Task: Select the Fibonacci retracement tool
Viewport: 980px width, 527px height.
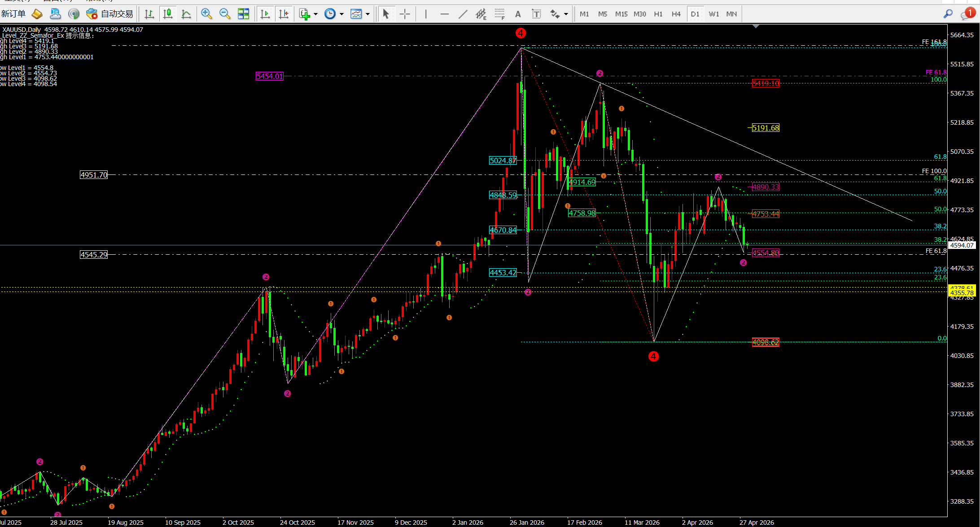Action: pos(499,14)
